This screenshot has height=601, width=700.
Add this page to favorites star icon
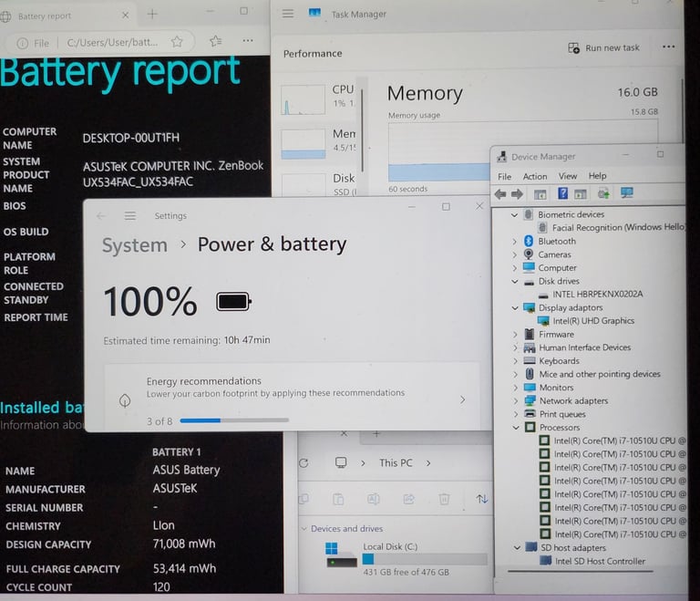177,42
